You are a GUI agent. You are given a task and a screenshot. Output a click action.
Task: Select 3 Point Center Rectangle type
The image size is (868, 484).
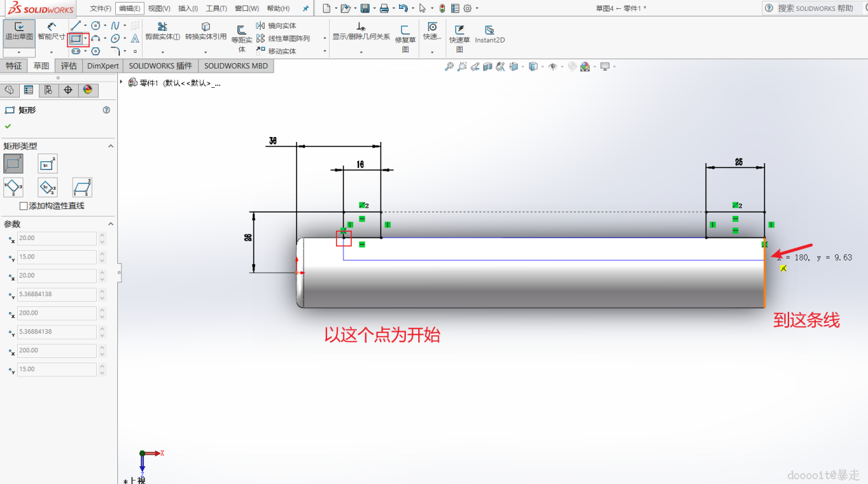pos(47,187)
